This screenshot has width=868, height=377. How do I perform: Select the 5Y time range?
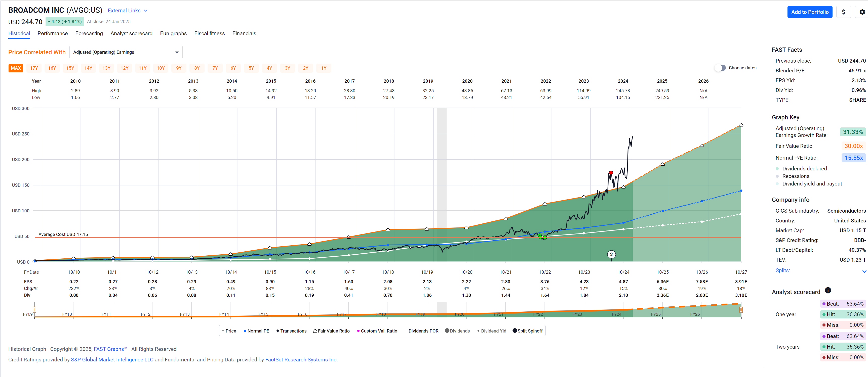click(251, 68)
